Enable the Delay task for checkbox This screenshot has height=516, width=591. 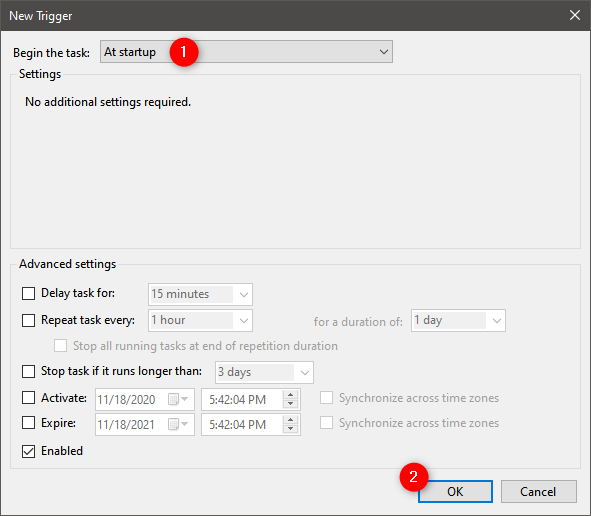(29, 293)
